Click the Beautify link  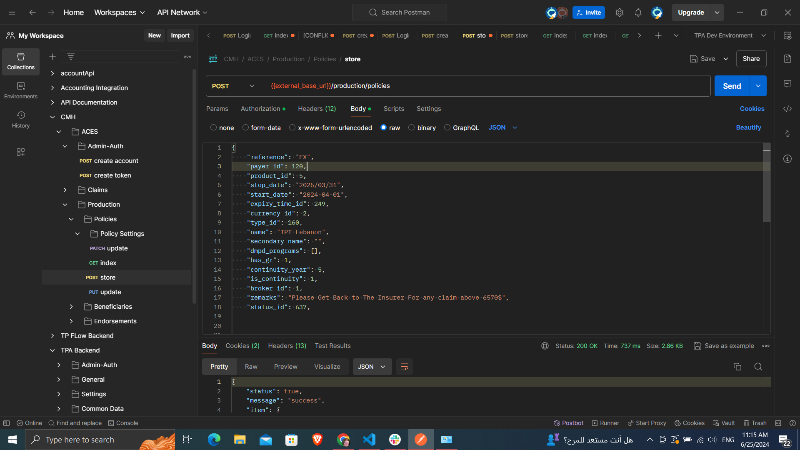749,128
